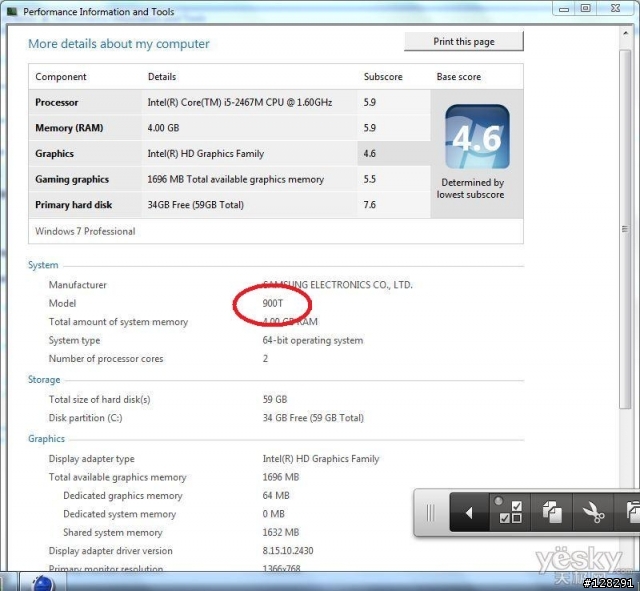This screenshot has width=640, height=591.
Task: Click the Performance Information and Tools title icon
Action: 11,11
